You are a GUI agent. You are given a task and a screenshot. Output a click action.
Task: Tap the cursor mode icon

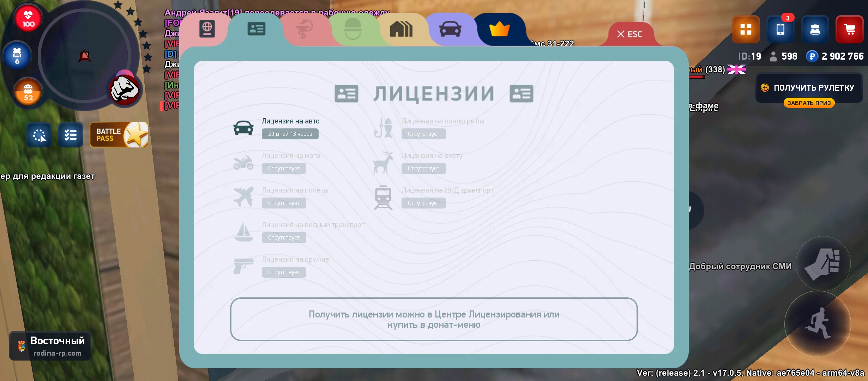39,135
